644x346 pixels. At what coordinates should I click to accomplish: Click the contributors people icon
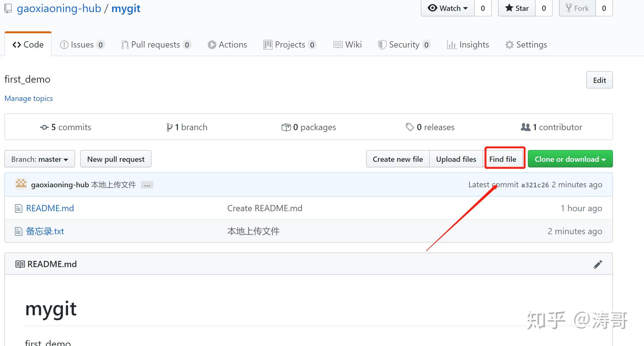(525, 127)
